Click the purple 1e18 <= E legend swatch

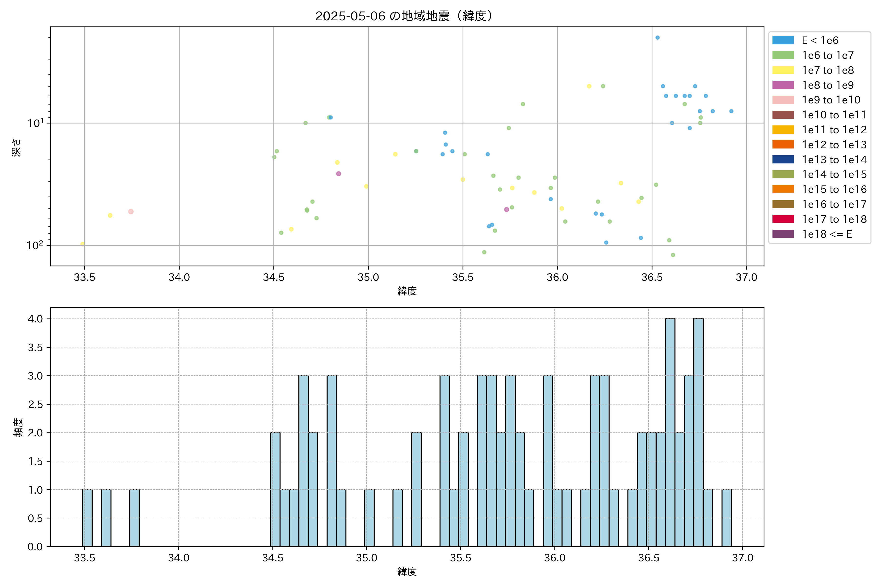click(783, 234)
